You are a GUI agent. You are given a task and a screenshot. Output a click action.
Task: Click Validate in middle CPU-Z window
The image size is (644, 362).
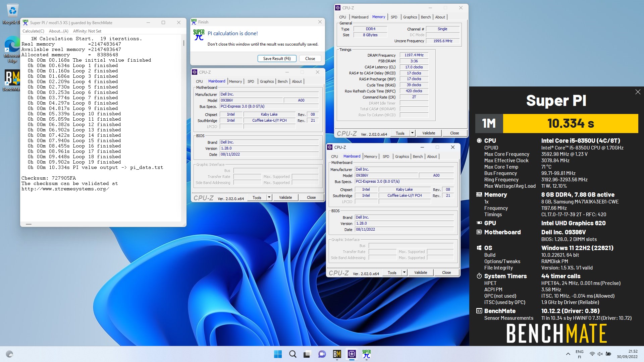[x=285, y=198]
